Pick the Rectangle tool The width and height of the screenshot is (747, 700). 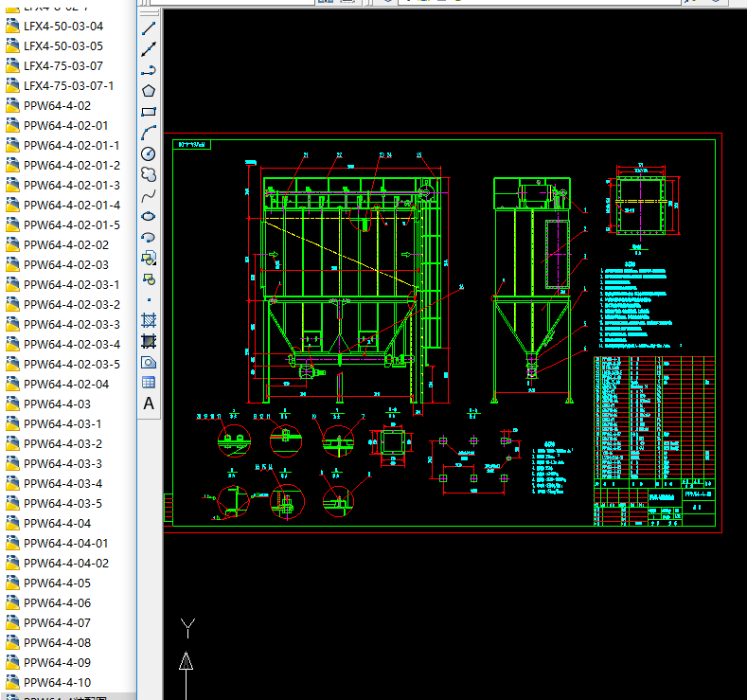(x=149, y=112)
